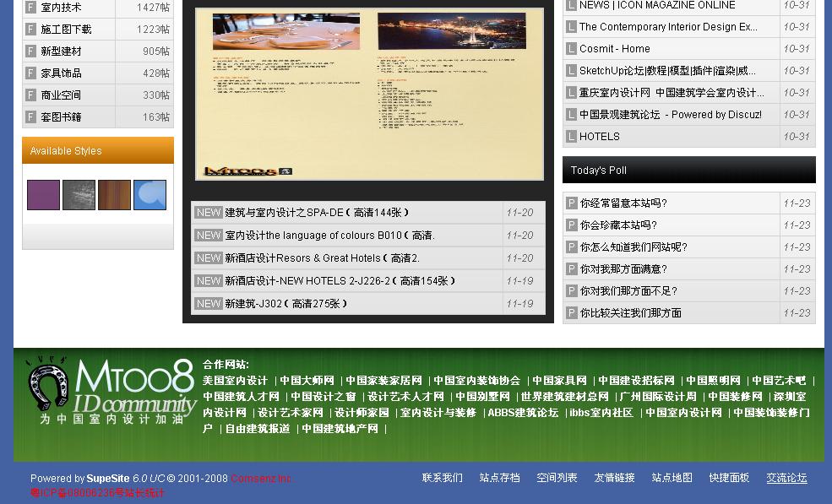
Task: Click NEW badge beside 建筑与室内设计之SPA-DE
Action: pos(208,213)
